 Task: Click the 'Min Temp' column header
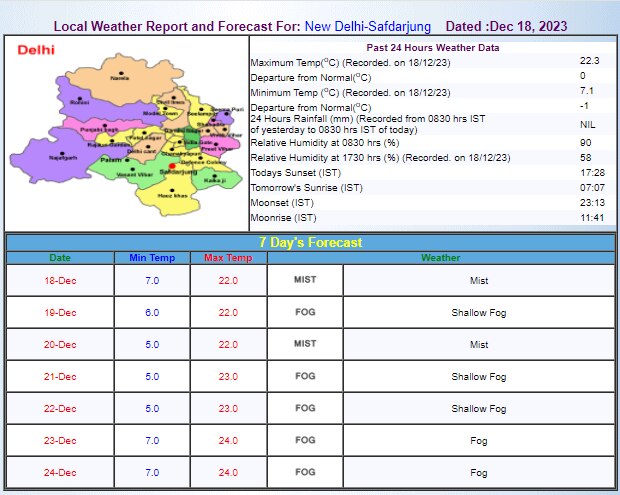152,258
